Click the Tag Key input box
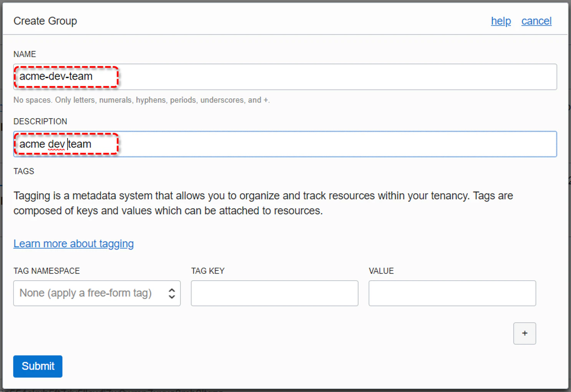The width and height of the screenshot is (571, 392). [x=275, y=293]
